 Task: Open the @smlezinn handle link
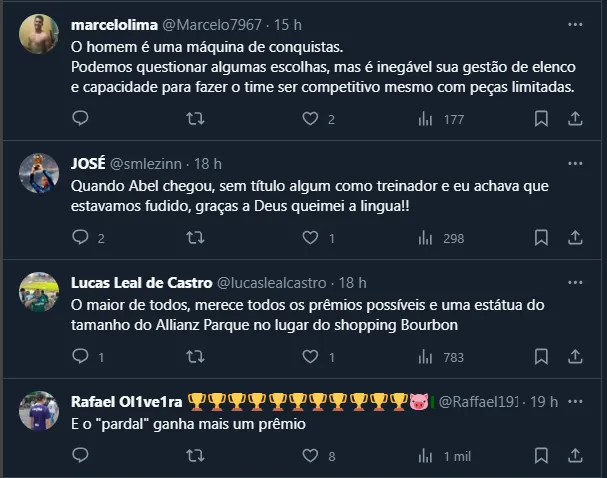point(149,163)
